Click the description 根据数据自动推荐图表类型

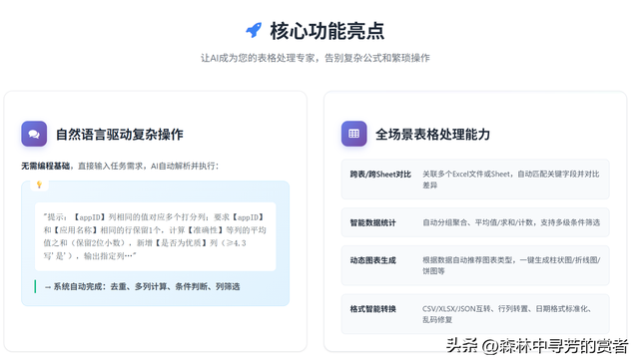511,265
